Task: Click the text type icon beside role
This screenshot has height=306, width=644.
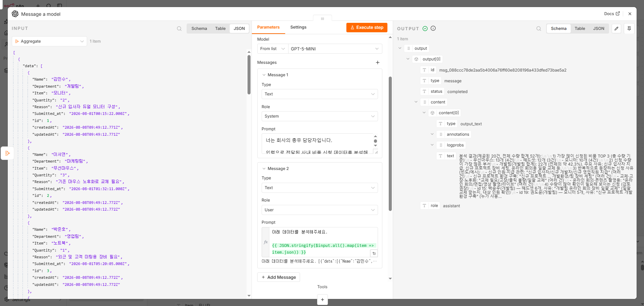Action: click(x=424, y=206)
